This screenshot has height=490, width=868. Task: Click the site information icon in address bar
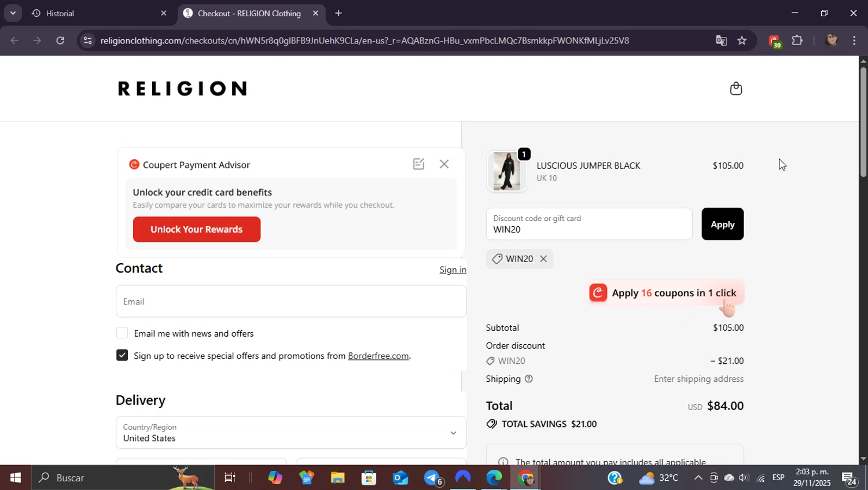[87, 40]
